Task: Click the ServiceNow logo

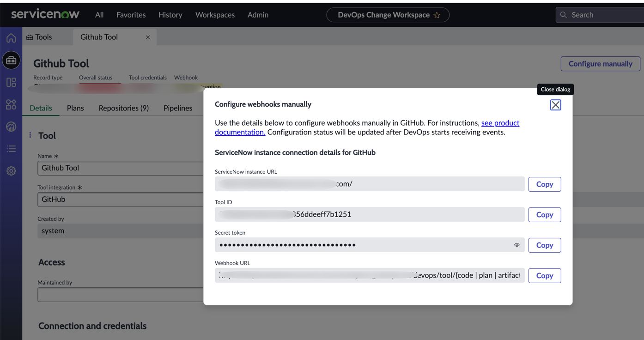Action: click(45, 14)
